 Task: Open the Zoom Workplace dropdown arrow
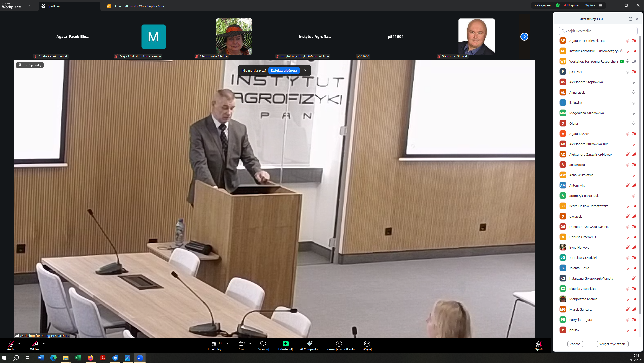tap(30, 6)
